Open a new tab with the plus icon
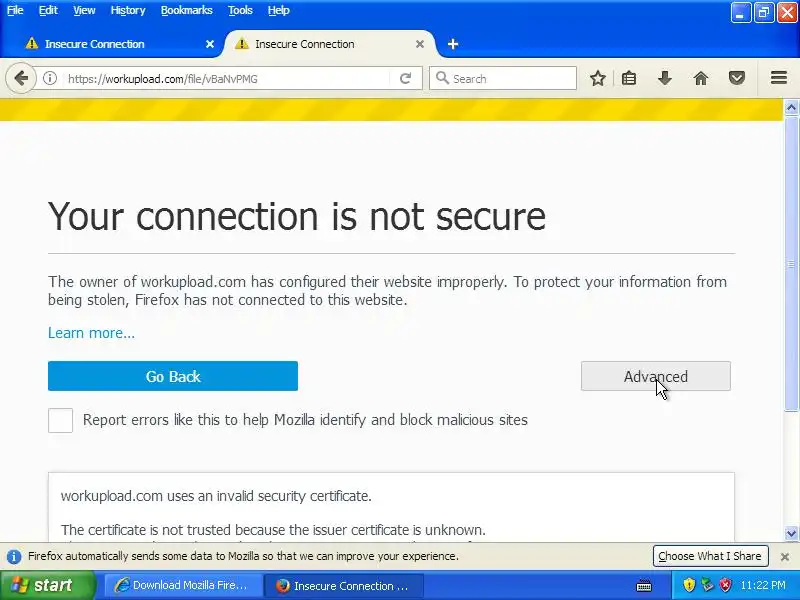 (453, 44)
